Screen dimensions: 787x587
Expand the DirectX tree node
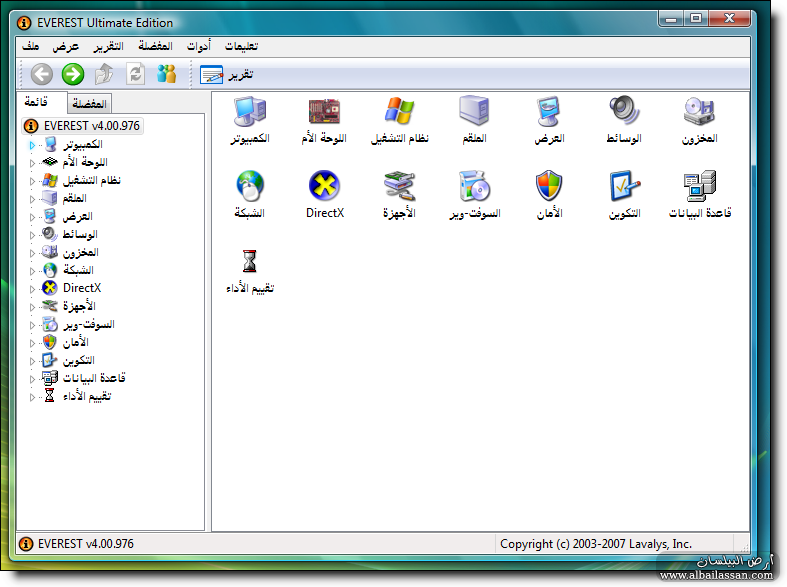(x=32, y=289)
